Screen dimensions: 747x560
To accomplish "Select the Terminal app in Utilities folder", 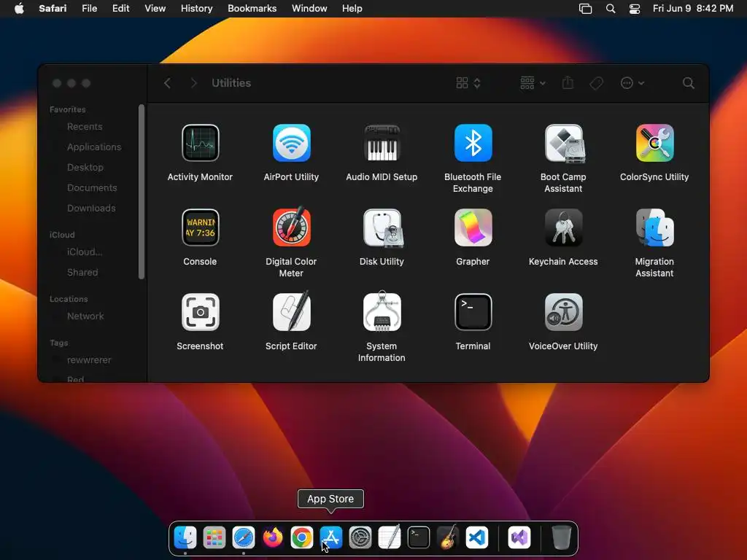I will 473,312.
